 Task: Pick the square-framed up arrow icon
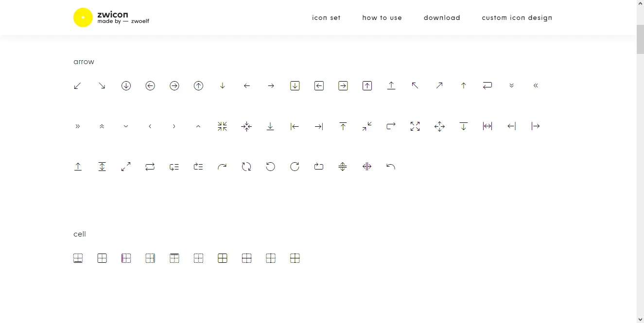pos(367,86)
